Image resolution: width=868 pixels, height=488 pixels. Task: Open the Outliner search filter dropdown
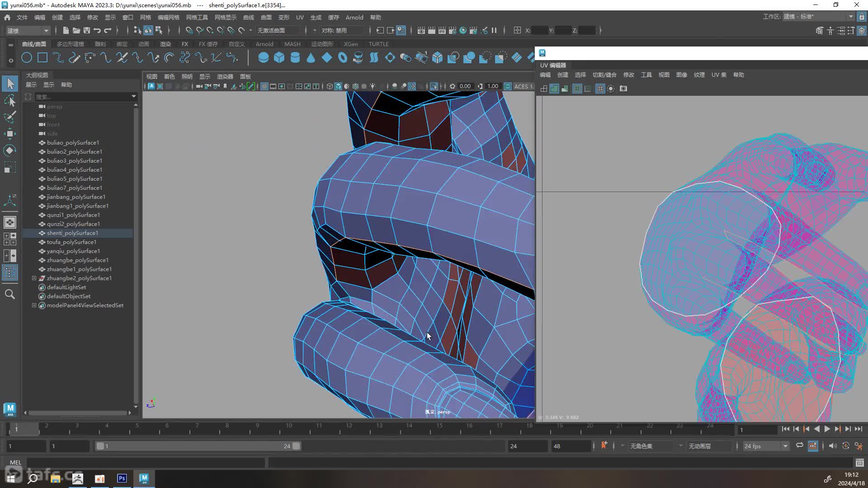(133, 96)
